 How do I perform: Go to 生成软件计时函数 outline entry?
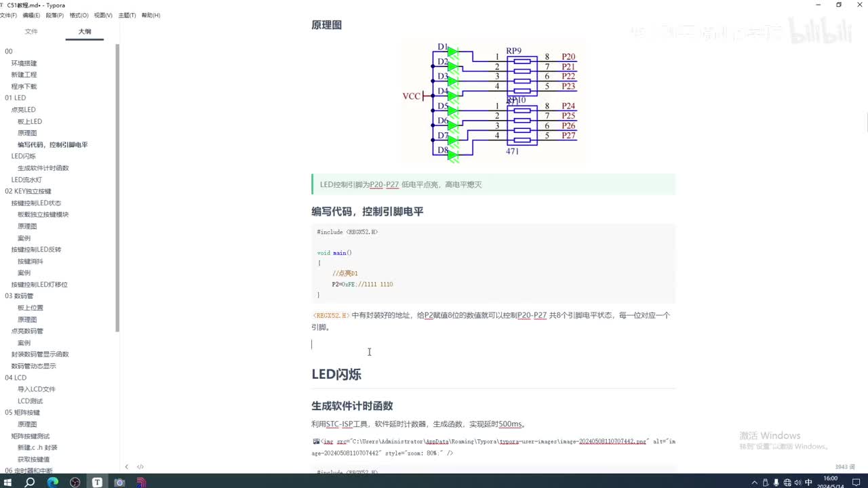(43, 167)
